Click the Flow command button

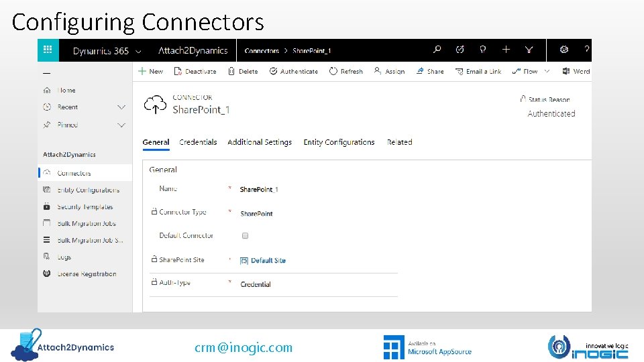pyautogui.click(x=525, y=71)
